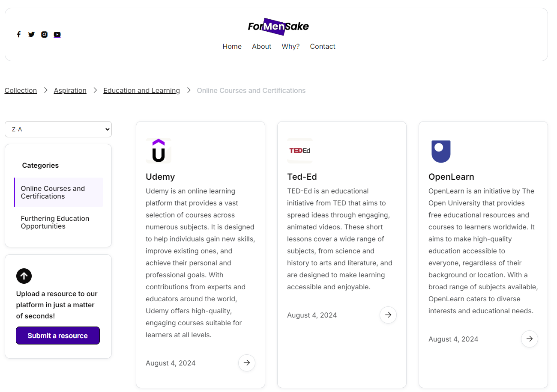Image resolution: width=557 pixels, height=392 pixels.
Task: Click the Udemy card title
Action: [160, 177]
